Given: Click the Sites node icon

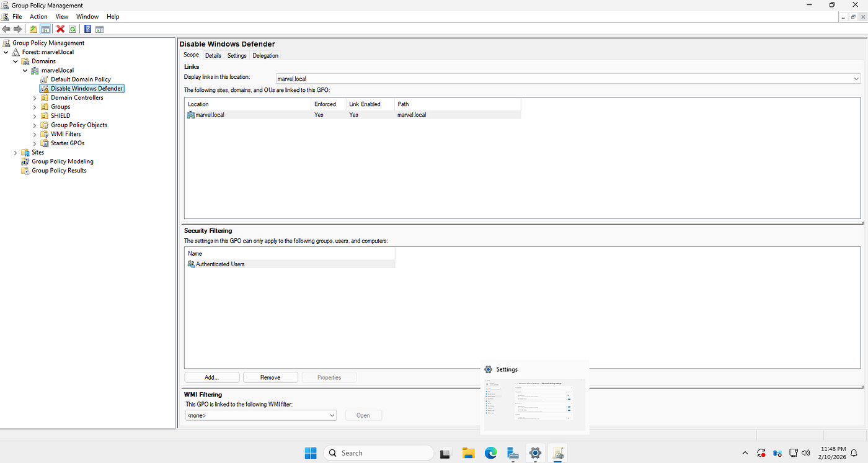Looking at the screenshot, I should (x=25, y=152).
